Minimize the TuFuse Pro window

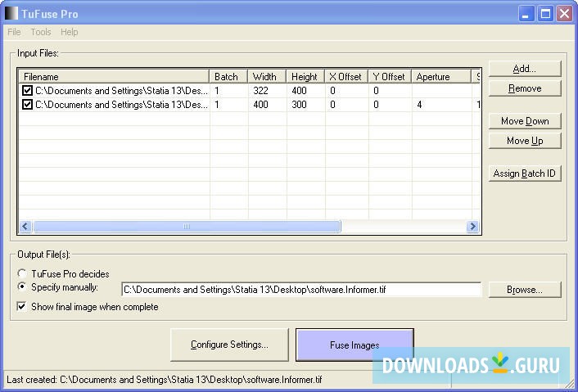point(526,14)
